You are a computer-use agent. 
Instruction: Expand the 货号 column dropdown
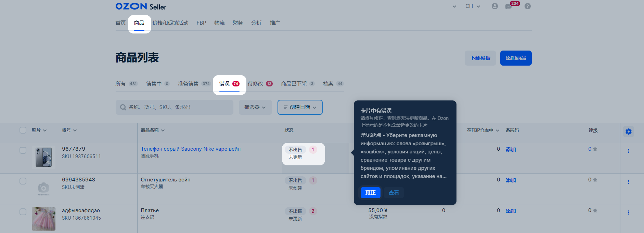click(75, 131)
